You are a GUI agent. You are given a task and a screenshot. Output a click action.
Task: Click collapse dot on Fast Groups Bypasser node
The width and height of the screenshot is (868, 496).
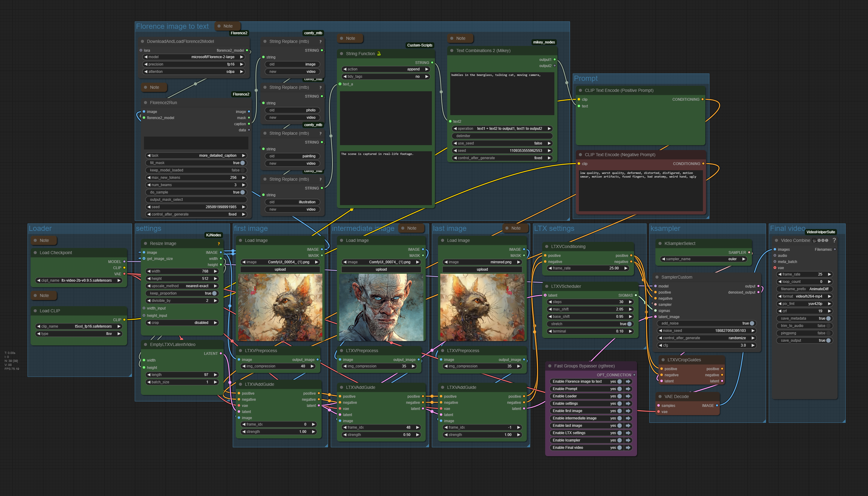(x=550, y=366)
